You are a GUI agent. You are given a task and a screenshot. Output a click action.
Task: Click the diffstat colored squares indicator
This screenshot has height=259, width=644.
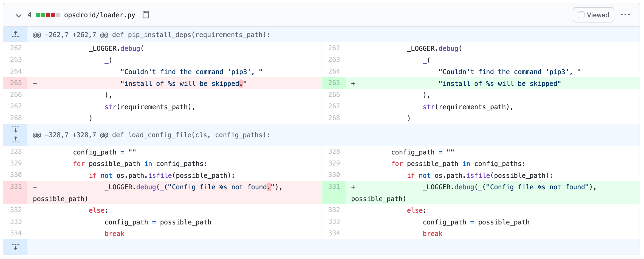[48, 15]
